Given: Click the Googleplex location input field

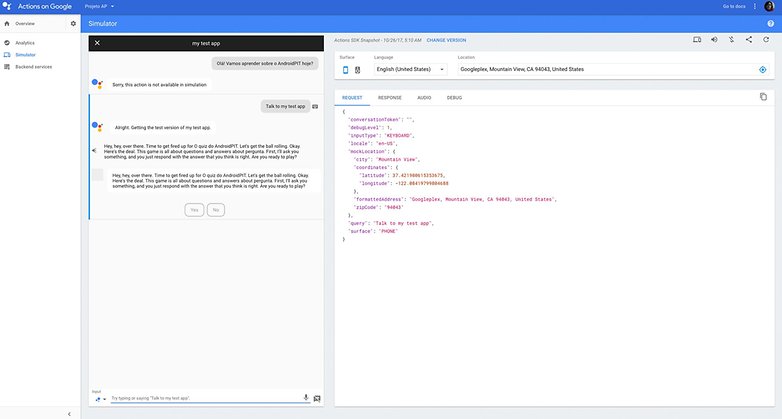Looking at the screenshot, I should coord(607,69).
